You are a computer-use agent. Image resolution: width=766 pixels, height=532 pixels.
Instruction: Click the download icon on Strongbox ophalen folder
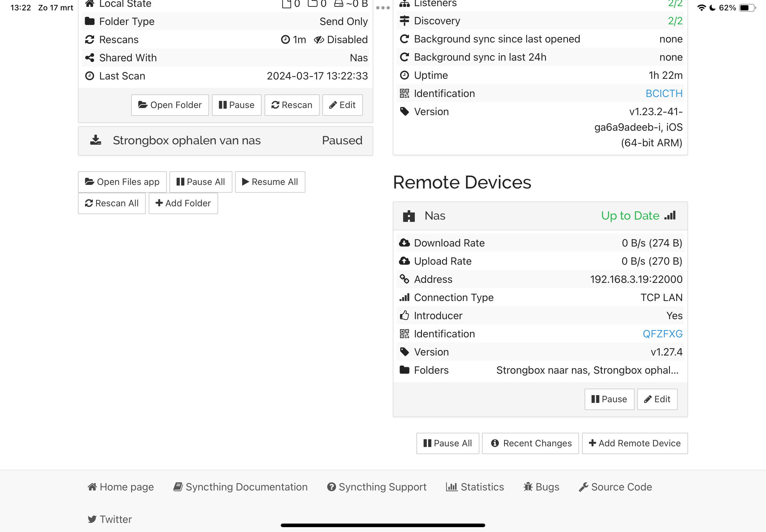(x=96, y=140)
